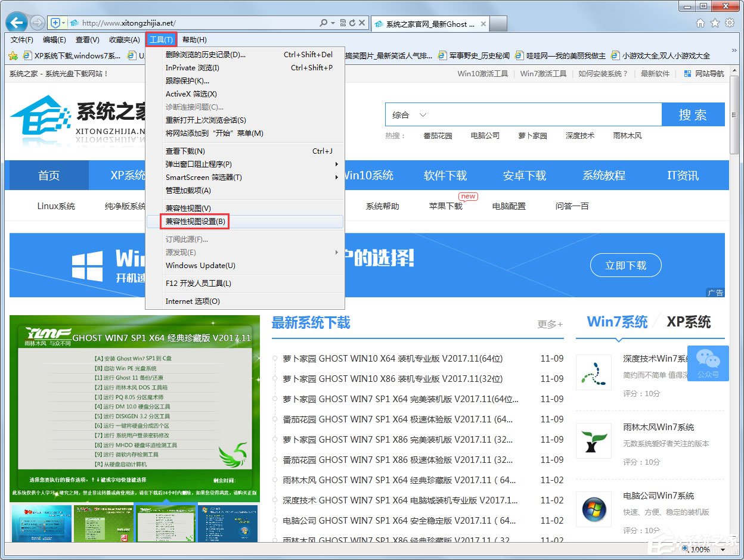Open Favorites via the star icon
Viewport: 744px width, 560px height.
click(x=714, y=23)
